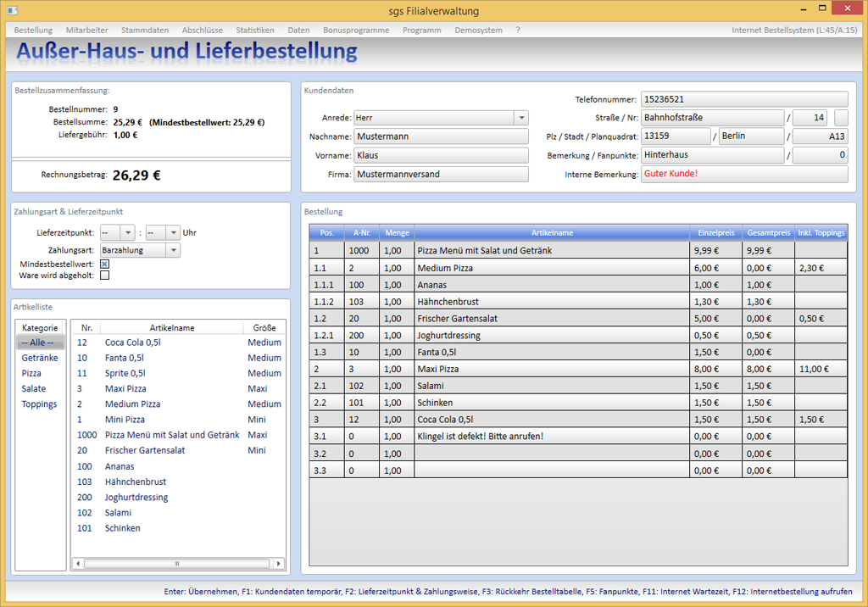Click the Plz field showing 13159
The height and width of the screenshot is (607, 868).
676,136
